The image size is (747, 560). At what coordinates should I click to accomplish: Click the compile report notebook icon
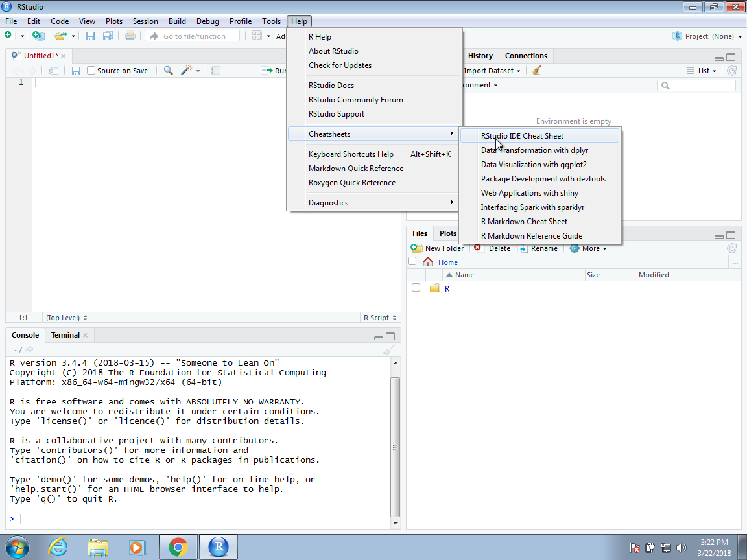coord(216,71)
